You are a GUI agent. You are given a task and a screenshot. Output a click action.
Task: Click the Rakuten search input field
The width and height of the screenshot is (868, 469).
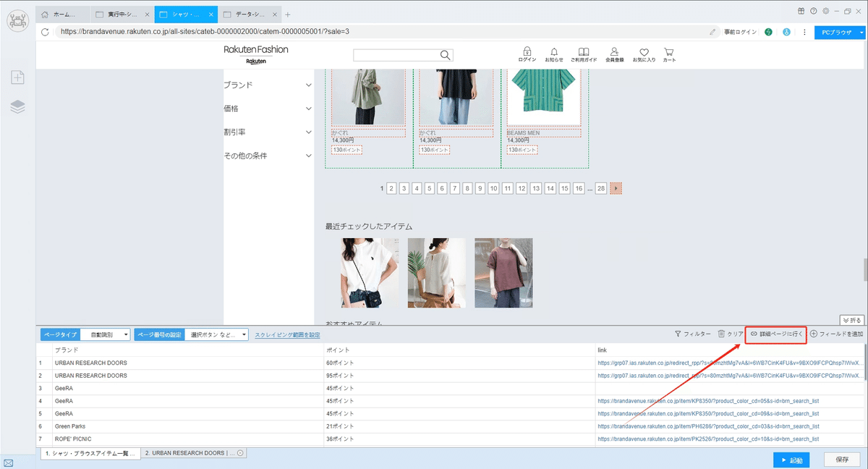coord(396,55)
